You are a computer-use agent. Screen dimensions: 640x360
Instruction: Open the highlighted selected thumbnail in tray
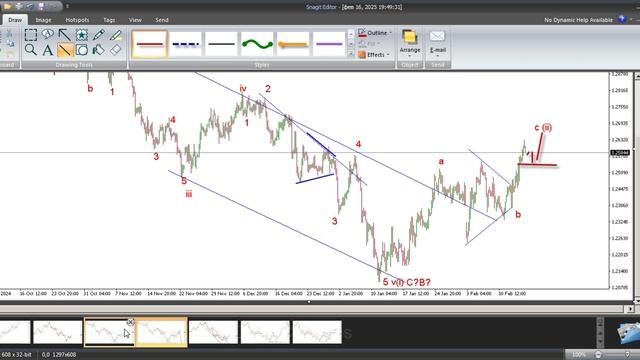tap(161, 332)
